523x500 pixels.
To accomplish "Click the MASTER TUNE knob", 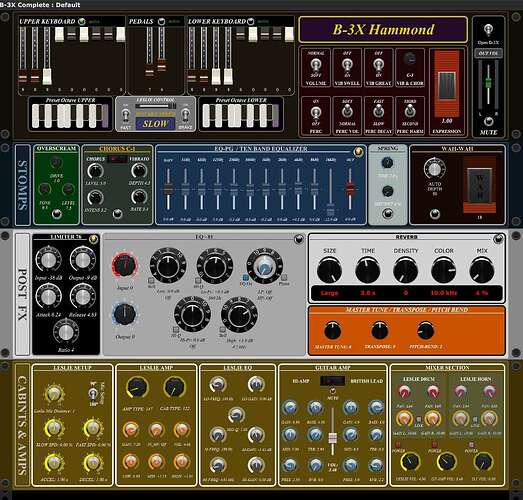I will click(333, 331).
